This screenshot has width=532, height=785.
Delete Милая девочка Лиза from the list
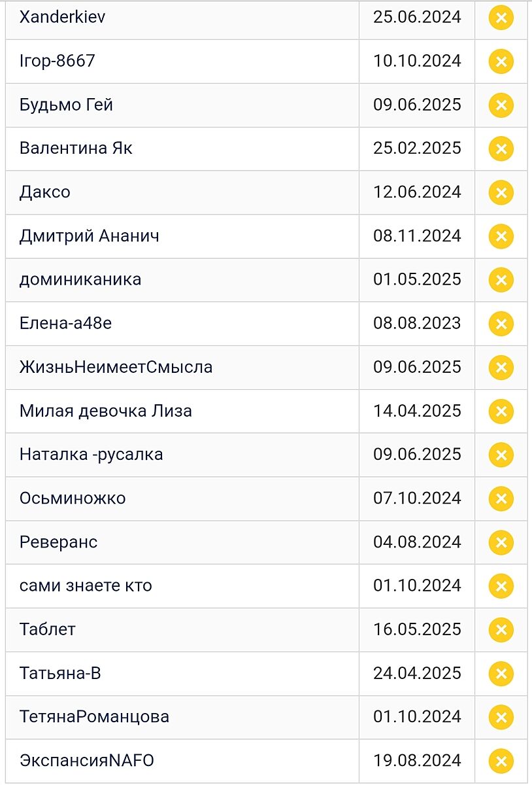pos(501,411)
